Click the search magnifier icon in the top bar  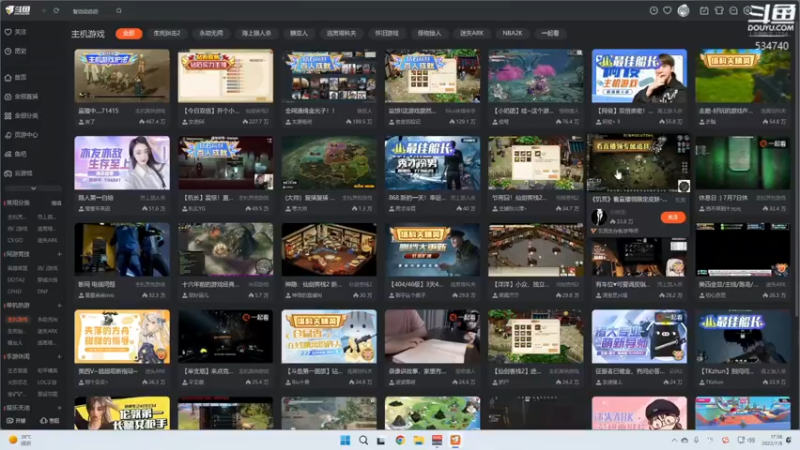coord(119,11)
